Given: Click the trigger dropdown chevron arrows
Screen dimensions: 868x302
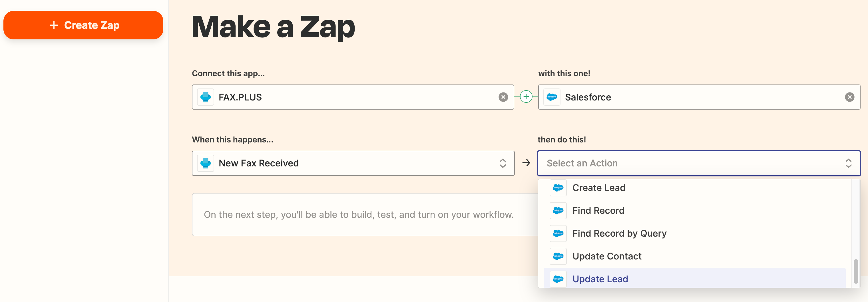Looking at the screenshot, I should [503, 163].
